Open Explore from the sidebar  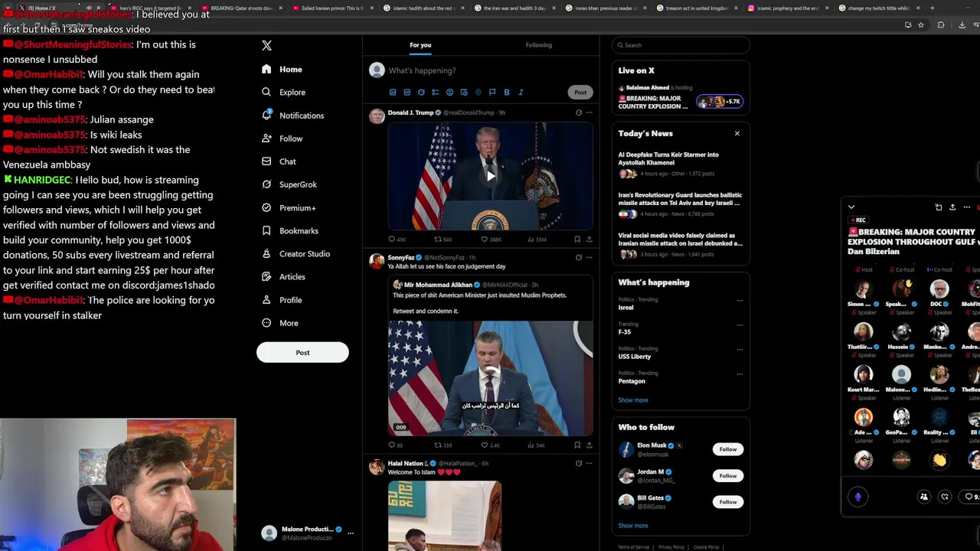click(283, 92)
